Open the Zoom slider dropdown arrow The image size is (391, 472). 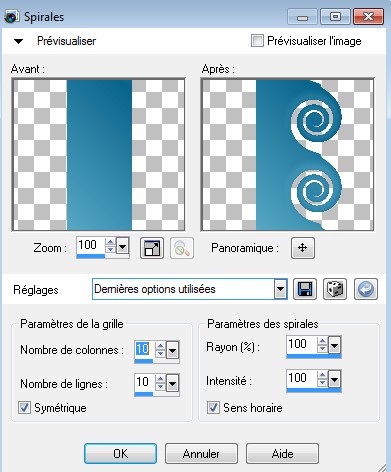coord(122,247)
